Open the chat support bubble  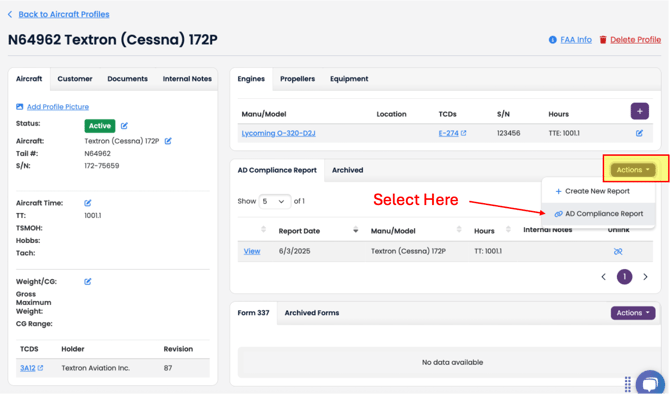650,383
